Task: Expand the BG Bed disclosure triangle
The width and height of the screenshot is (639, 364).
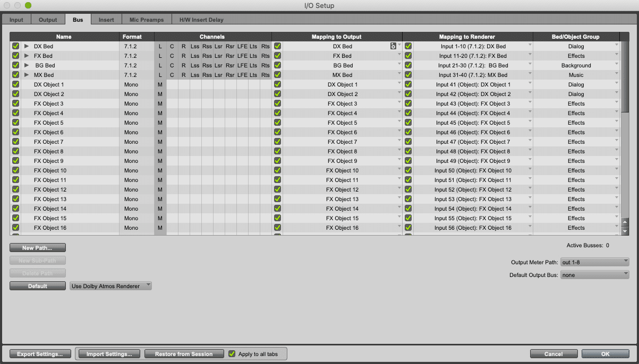Action: (x=27, y=66)
